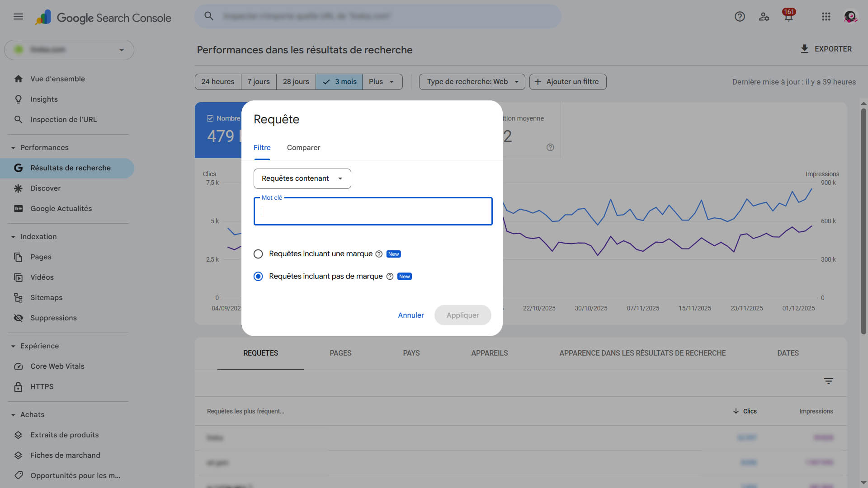Open users and permissions settings icon
Screen dimensions: 868x488
coord(764,17)
